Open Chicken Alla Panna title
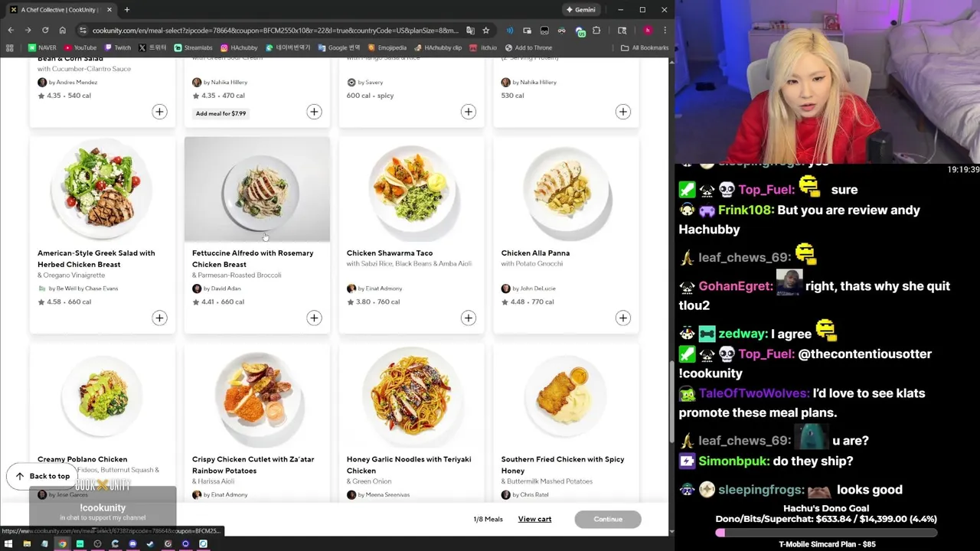Viewport: 980px width, 551px height. coord(535,253)
